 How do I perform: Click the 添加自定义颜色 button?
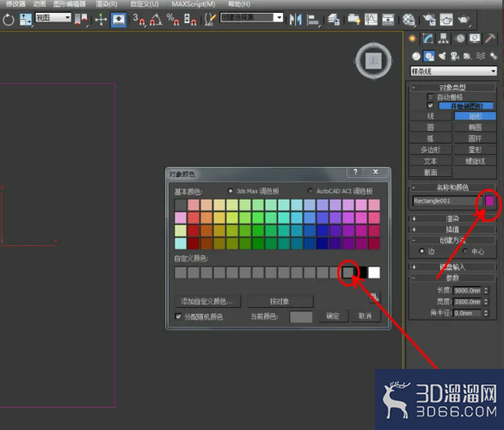tap(207, 301)
